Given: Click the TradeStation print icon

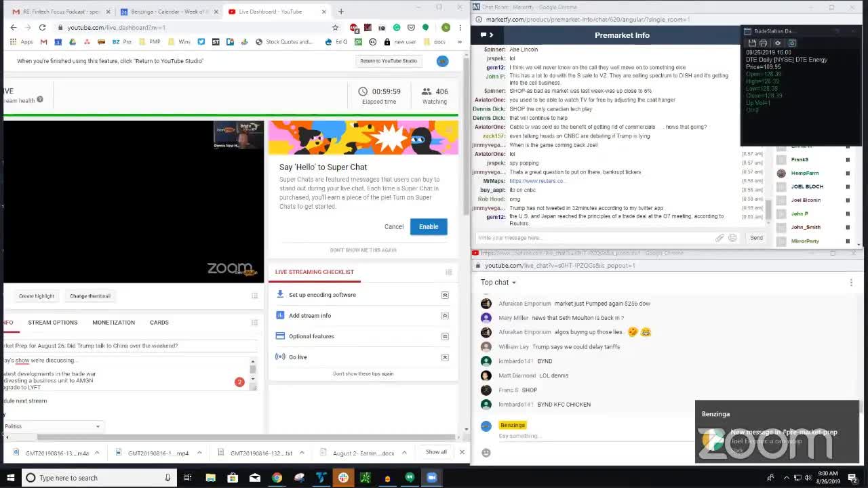Looking at the screenshot, I should click(763, 43).
